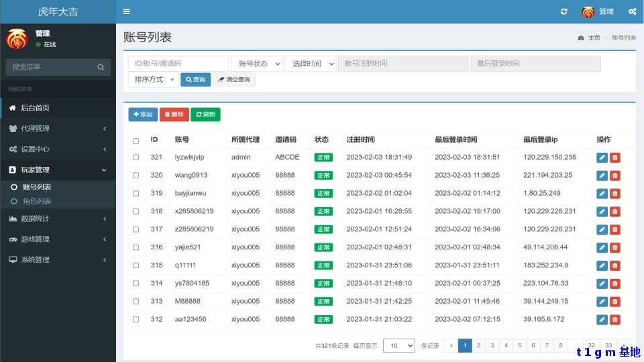The height and width of the screenshot is (362, 644).
Task: Tick the checkbox for row ID 319
Action: pos(136,194)
